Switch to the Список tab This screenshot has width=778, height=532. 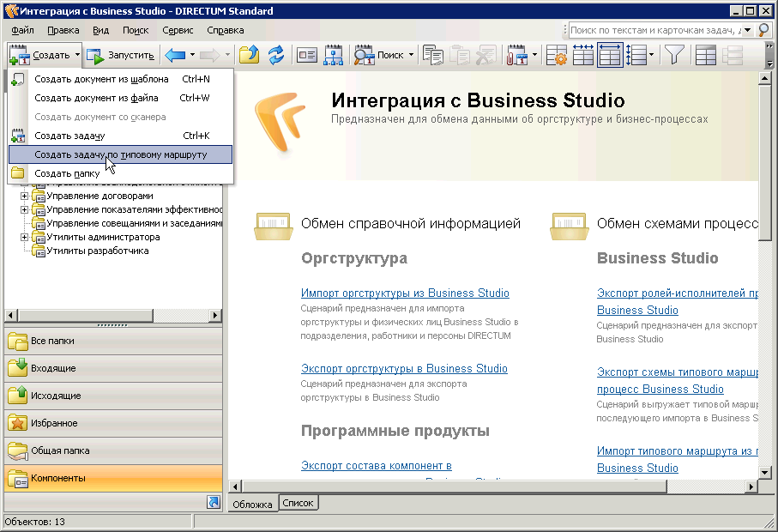(x=298, y=503)
